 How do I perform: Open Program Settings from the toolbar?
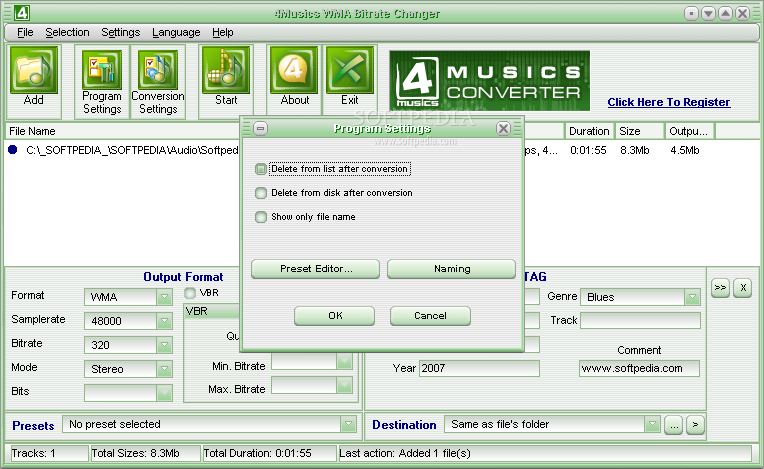tap(102, 81)
